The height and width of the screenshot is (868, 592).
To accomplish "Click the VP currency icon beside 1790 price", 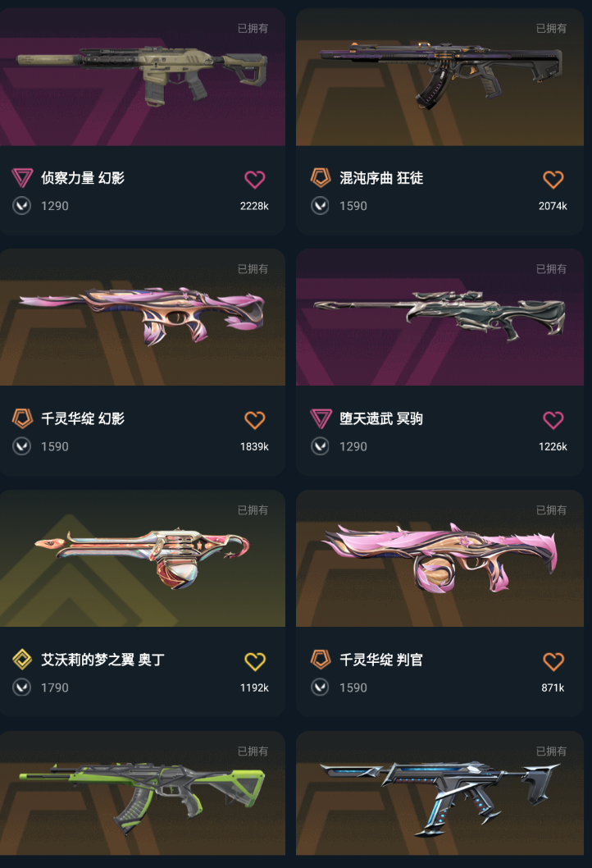I will pyautogui.click(x=21, y=688).
